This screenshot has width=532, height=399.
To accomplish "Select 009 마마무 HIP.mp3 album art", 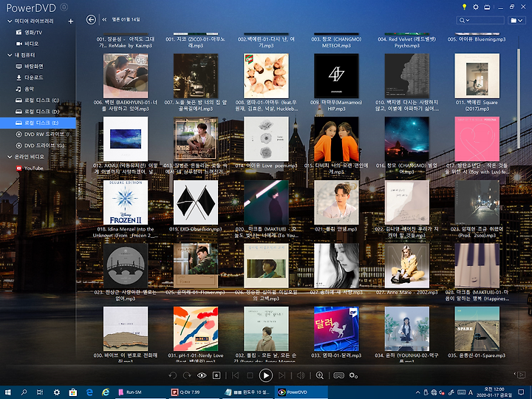I will point(336,76).
